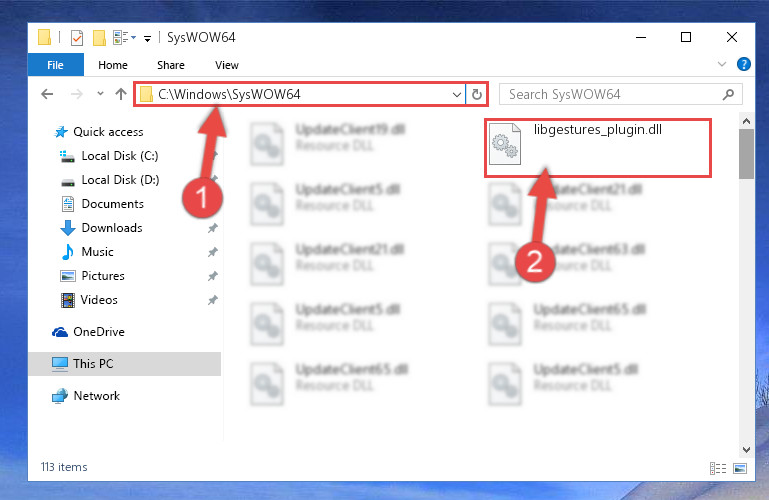
Task: Open Customize Quick Access Toolbar dropdown
Action: point(147,38)
